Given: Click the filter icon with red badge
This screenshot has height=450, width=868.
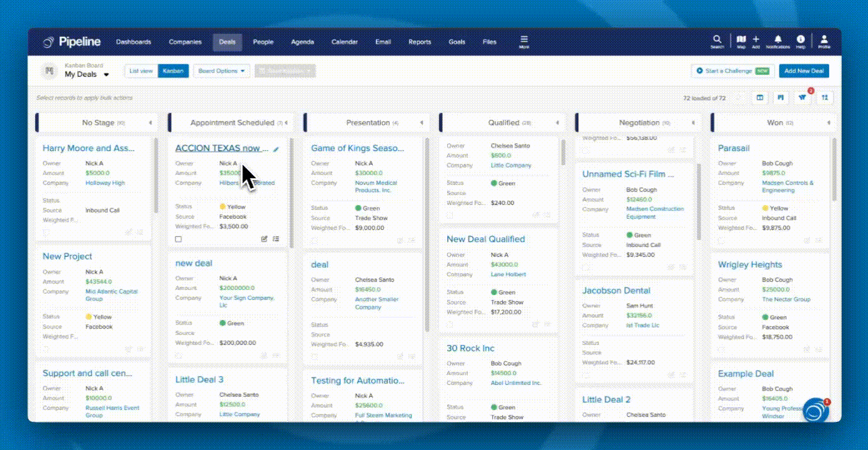Looking at the screenshot, I should click(x=802, y=97).
